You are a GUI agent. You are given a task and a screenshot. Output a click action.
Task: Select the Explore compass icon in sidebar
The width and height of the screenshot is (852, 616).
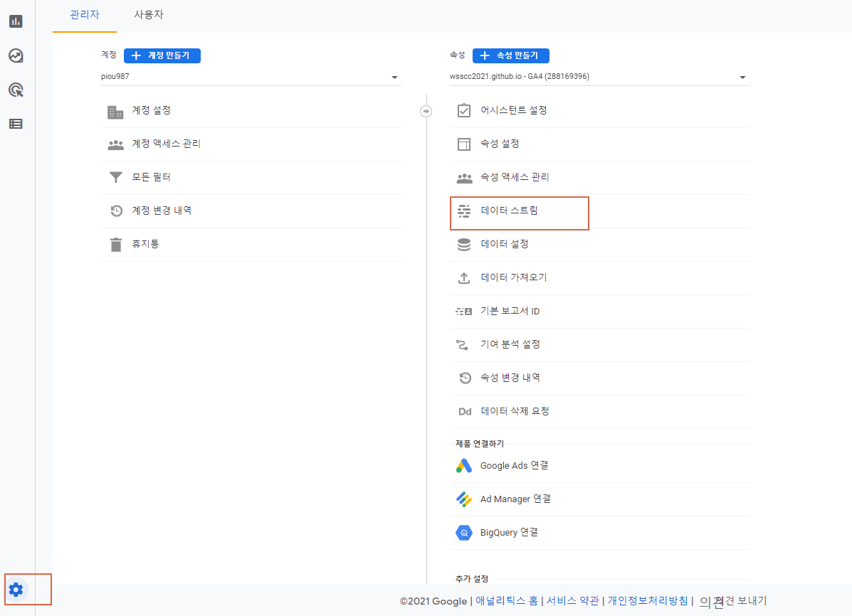[15, 56]
